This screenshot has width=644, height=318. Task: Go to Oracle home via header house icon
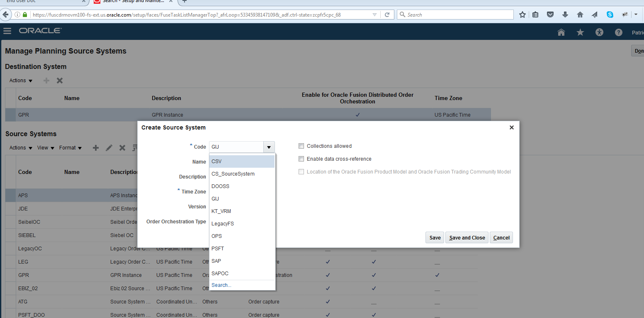tap(561, 32)
